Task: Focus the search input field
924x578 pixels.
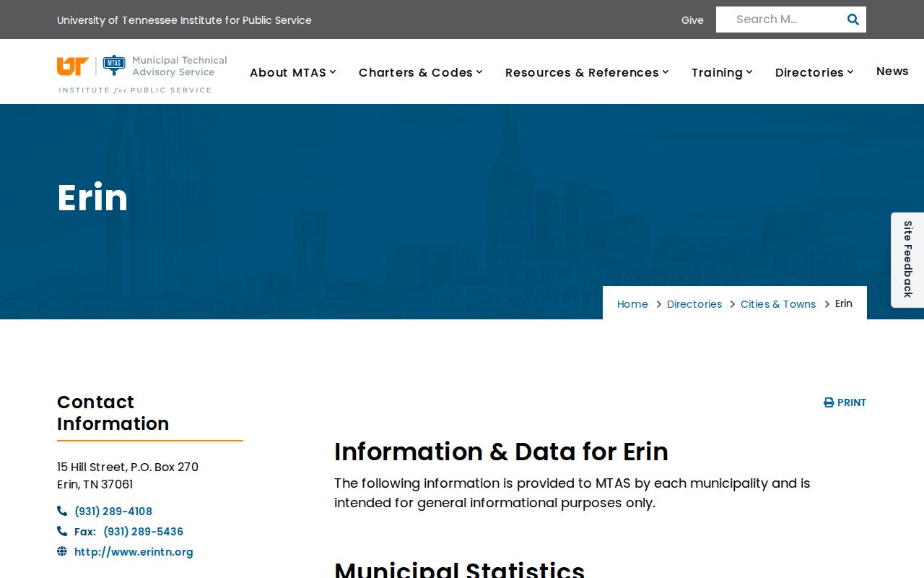Action: pyautogui.click(x=780, y=20)
